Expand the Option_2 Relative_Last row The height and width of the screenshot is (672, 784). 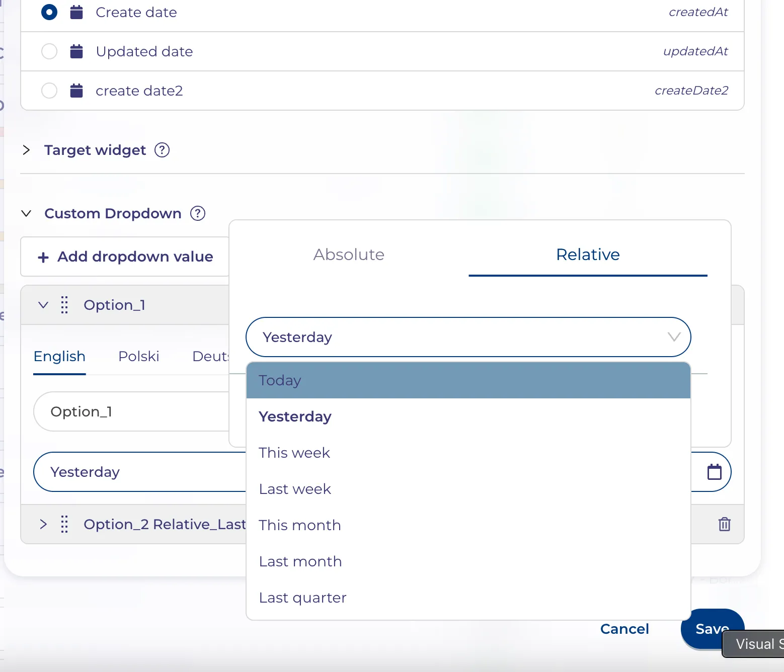click(43, 524)
